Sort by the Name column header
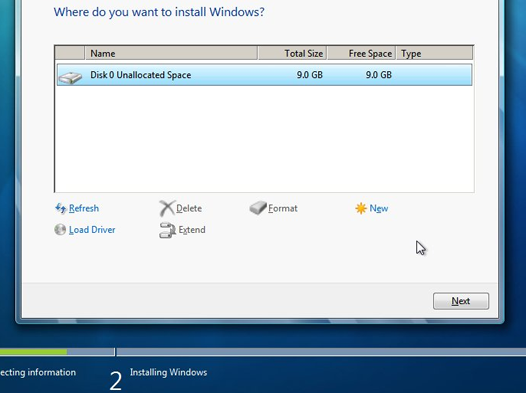Screen dimensions: 526x393 point(171,53)
